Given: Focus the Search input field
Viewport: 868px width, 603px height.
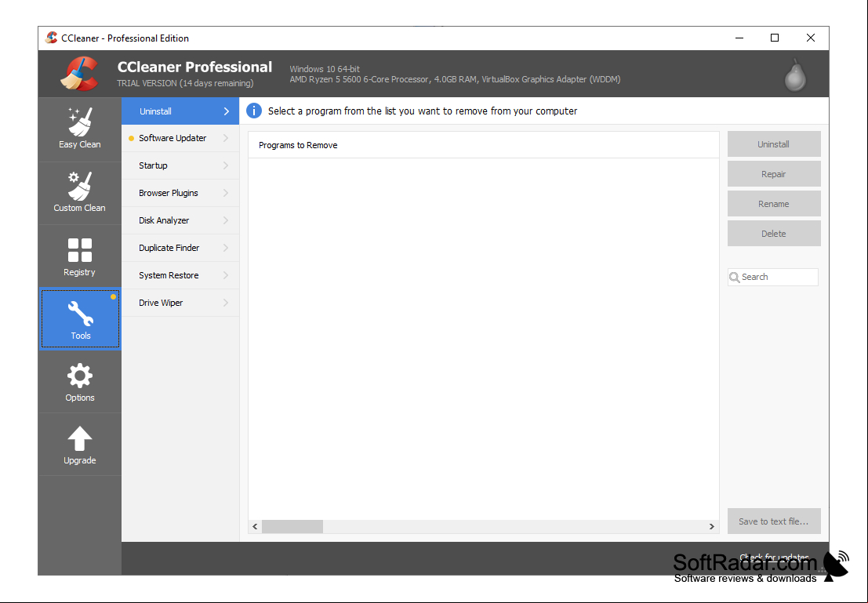Looking at the screenshot, I should [x=773, y=277].
